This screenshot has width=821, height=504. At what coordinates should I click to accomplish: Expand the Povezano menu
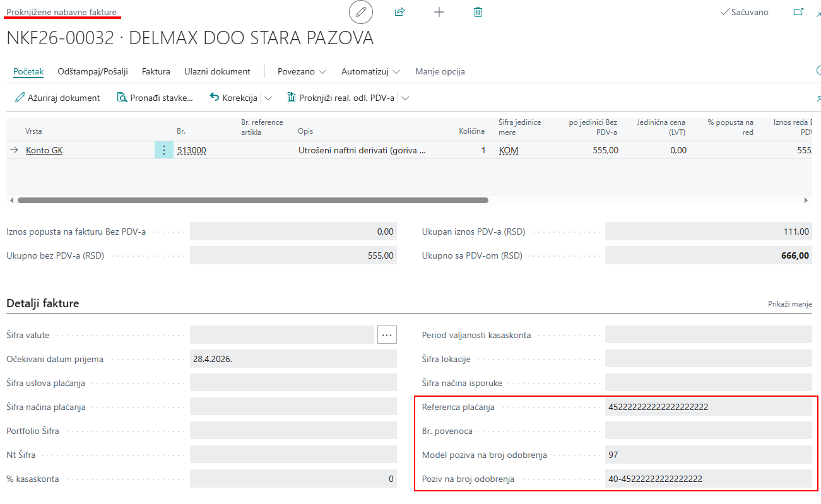point(302,71)
